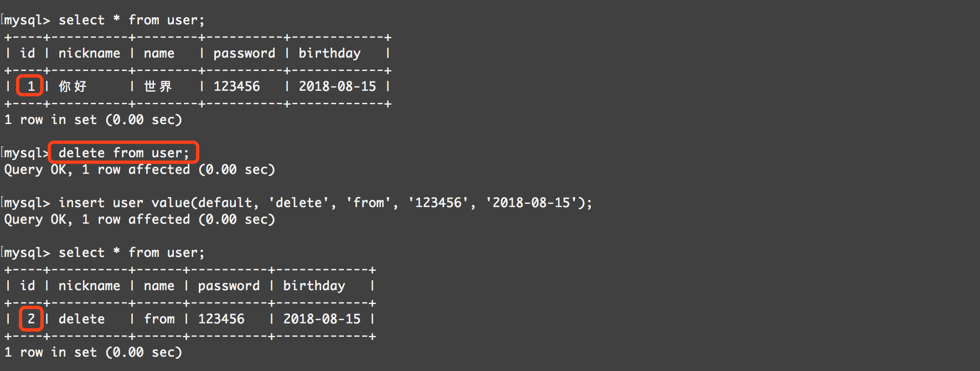Click the 世界 name cell
The height and width of the screenshot is (371, 980).
pyautogui.click(x=158, y=86)
